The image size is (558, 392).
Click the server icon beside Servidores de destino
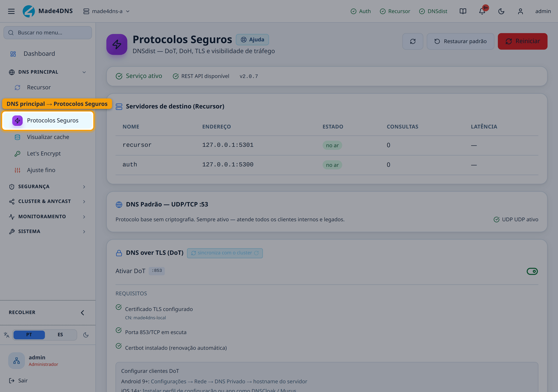(x=119, y=107)
